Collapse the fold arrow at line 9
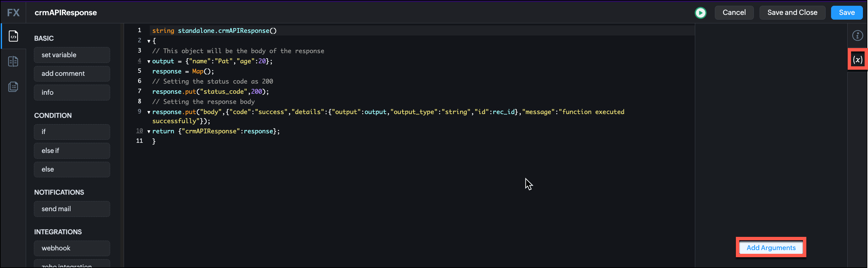Image resolution: width=868 pixels, height=268 pixels. pyautogui.click(x=149, y=112)
